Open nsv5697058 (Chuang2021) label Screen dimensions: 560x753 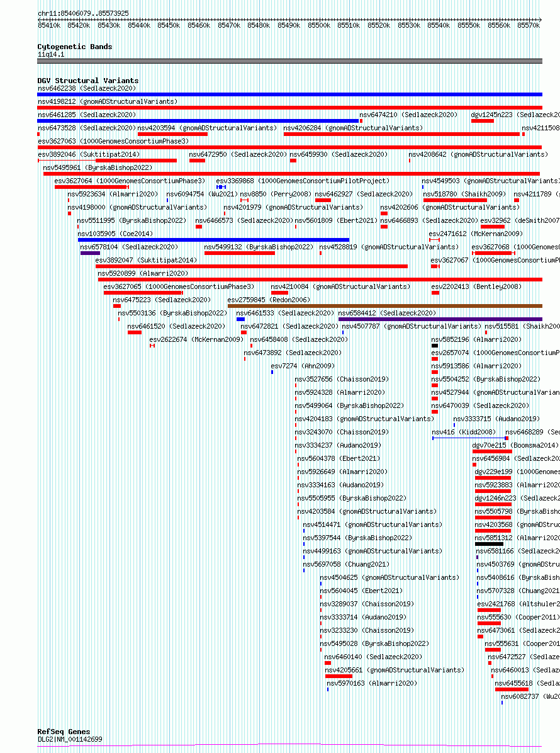(346, 563)
